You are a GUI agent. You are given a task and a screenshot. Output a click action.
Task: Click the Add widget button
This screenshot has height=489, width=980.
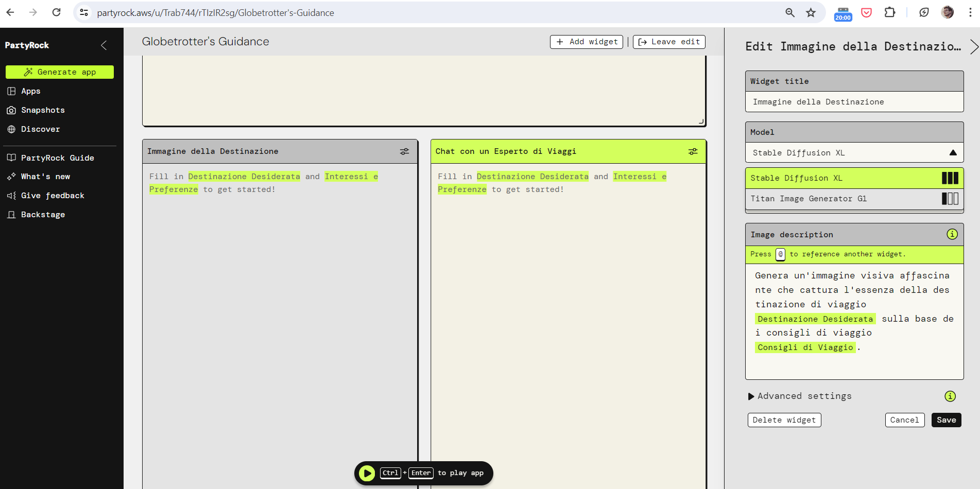tap(586, 42)
